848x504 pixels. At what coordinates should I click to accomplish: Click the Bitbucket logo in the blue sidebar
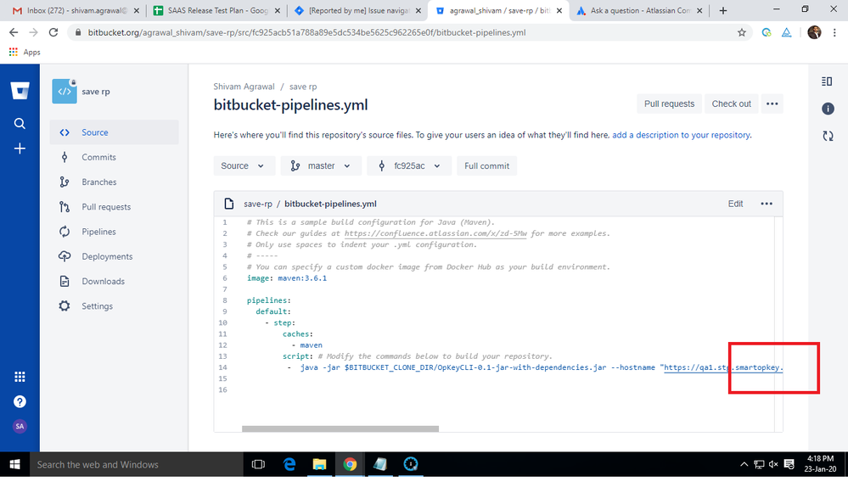tap(20, 90)
